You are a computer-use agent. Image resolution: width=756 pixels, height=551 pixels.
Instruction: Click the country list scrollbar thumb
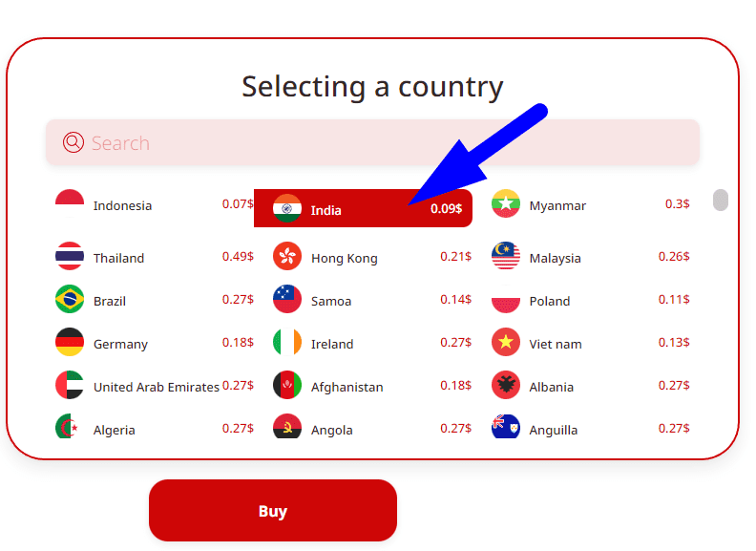pyautogui.click(x=721, y=201)
